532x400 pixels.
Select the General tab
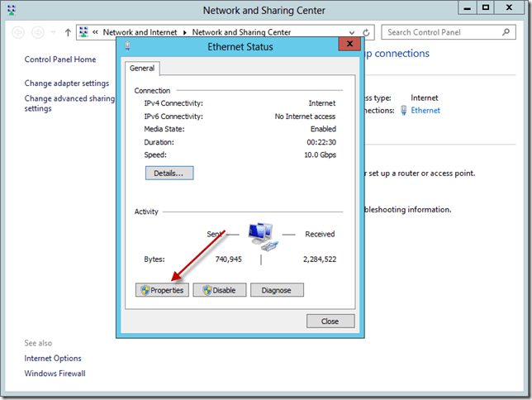144,69
